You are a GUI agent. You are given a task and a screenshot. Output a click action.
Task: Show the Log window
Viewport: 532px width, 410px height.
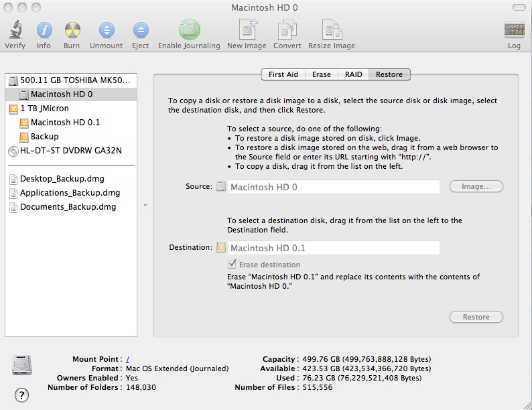(514, 30)
